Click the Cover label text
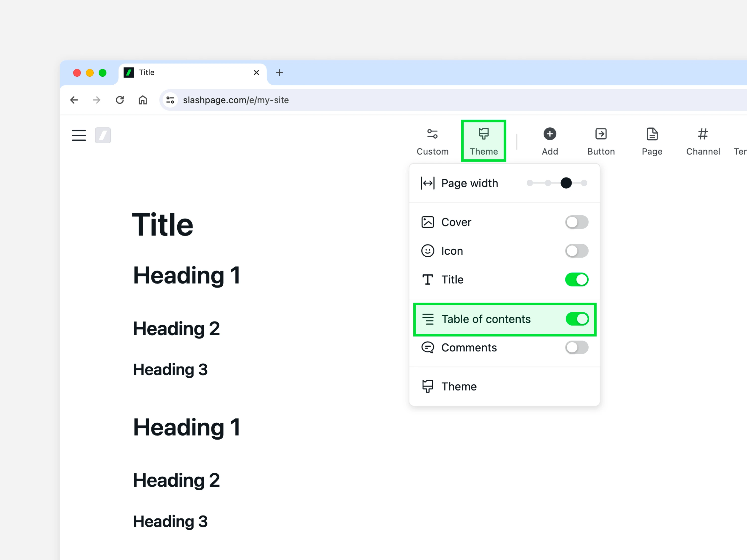The image size is (747, 560). [x=456, y=222]
